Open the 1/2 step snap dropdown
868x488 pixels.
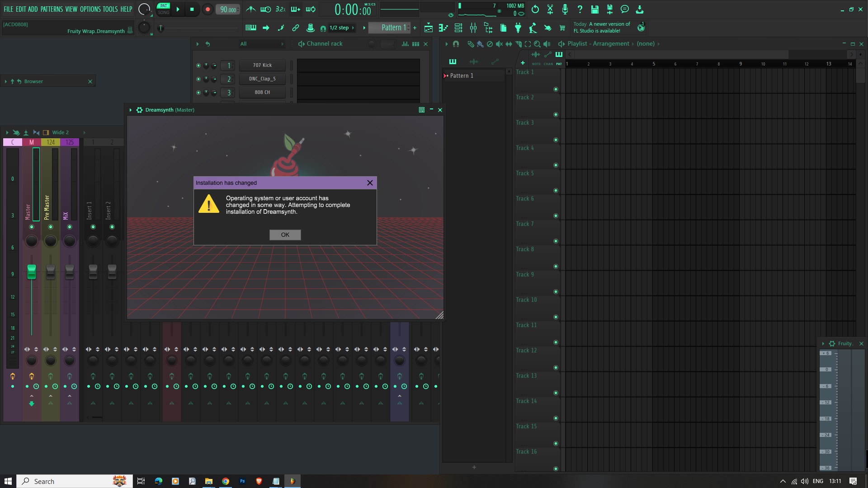(342, 28)
